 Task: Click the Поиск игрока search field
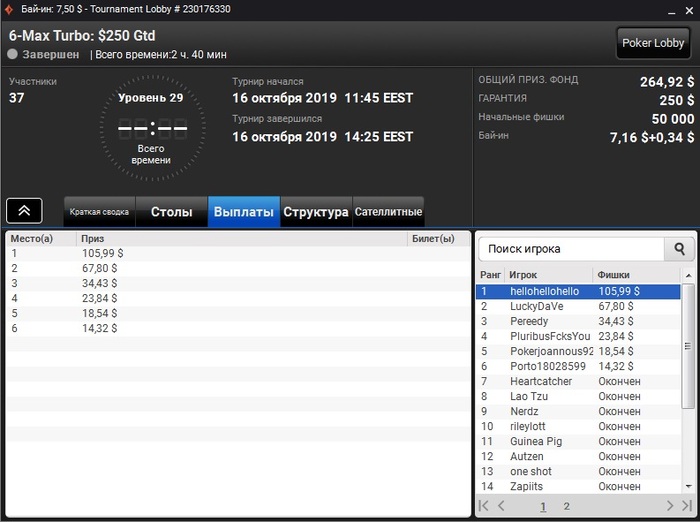coord(571,249)
